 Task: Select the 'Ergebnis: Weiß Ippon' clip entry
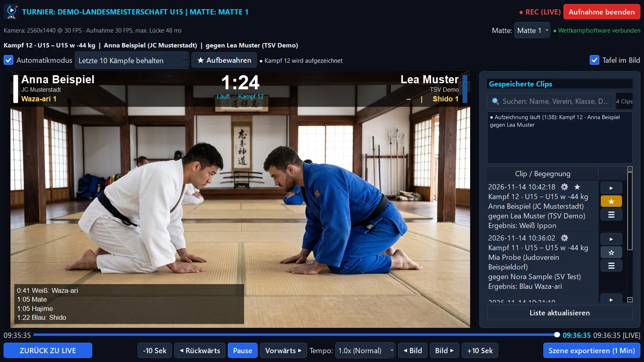click(543, 206)
